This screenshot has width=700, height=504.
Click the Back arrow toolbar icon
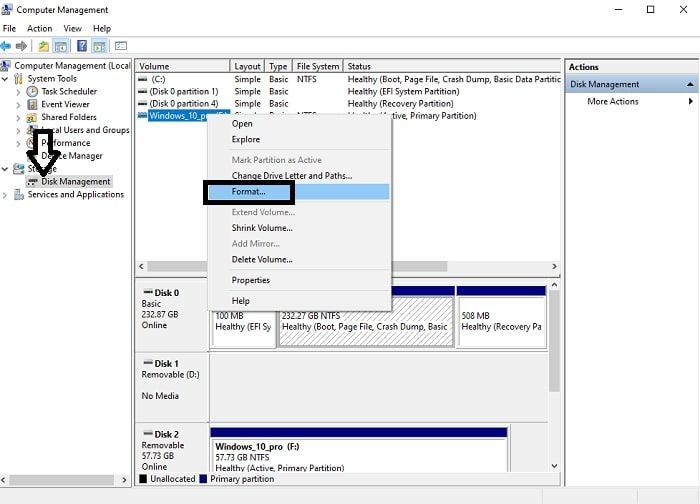(x=5, y=46)
